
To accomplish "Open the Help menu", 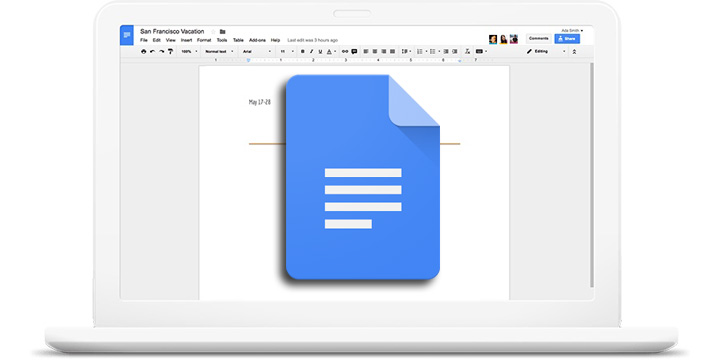I will pyautogui.click(x=275, y=40).
